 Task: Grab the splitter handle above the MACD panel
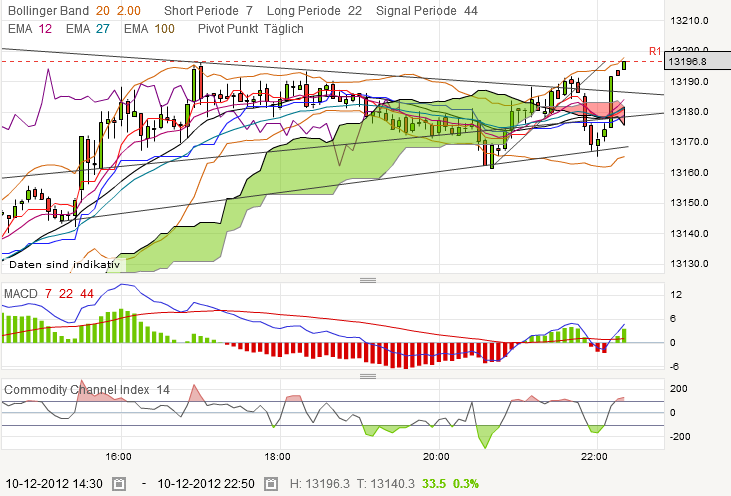(368, 280)
